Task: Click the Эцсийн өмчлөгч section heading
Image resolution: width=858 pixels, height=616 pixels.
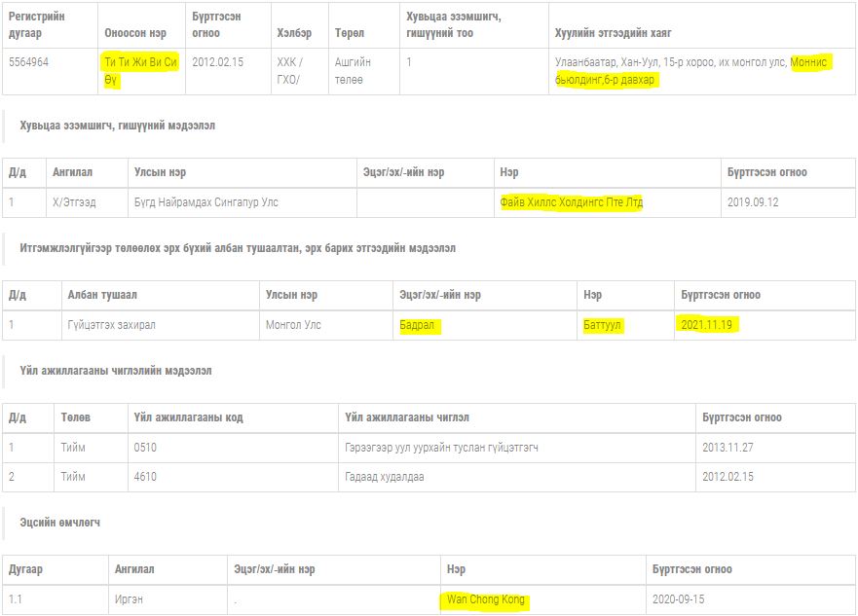Action: tap(60, 523)
